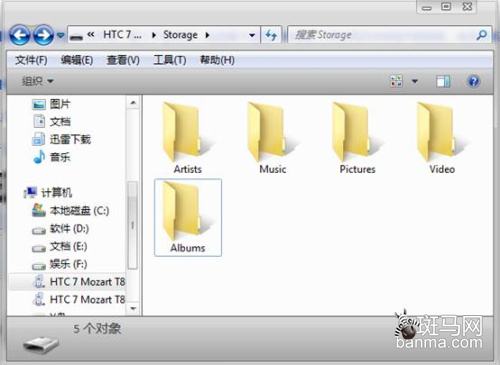Select 软件 (D:) drive
Viewport: 500px width, 365px height.
coord(61,229)
